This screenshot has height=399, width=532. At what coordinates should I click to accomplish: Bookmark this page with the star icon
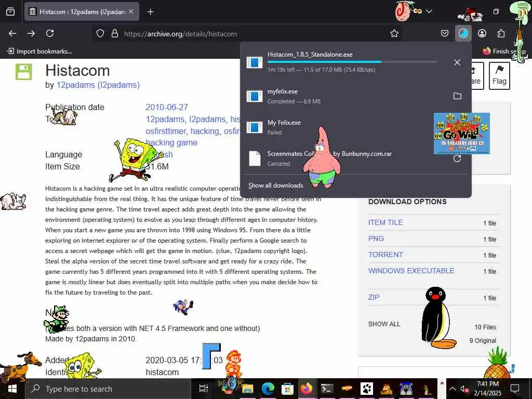point(394,34)
